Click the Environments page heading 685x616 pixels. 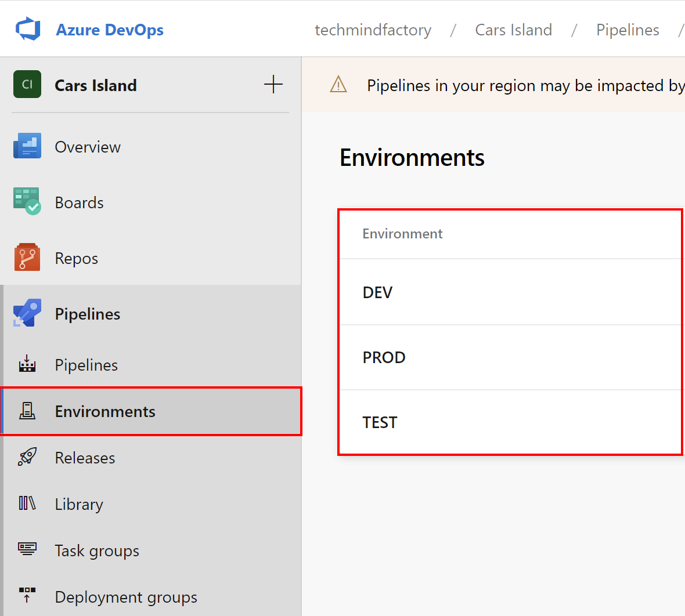click(x=412, y=158)
